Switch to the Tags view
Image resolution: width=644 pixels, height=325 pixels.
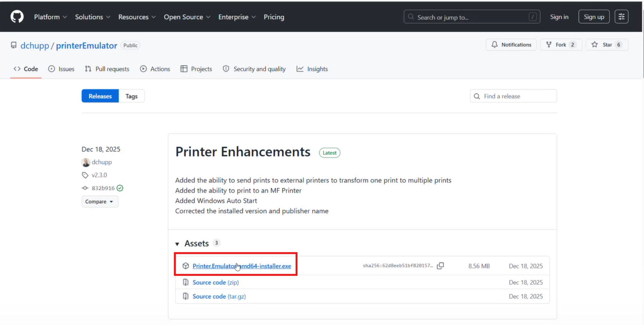(132, 96)
